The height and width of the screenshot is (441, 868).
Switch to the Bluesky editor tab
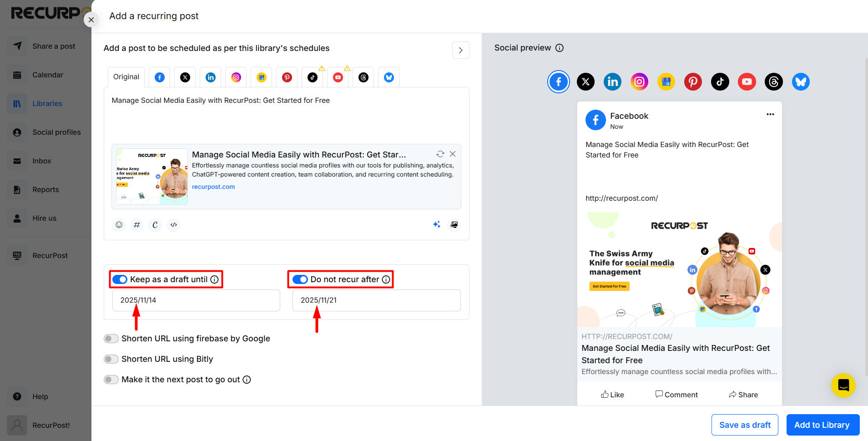click(x=389, y=77)
